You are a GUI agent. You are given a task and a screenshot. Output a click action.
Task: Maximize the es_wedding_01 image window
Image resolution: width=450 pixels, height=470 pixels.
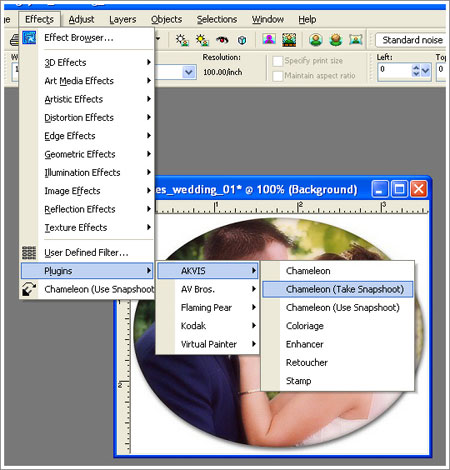[x=399, y=189]
